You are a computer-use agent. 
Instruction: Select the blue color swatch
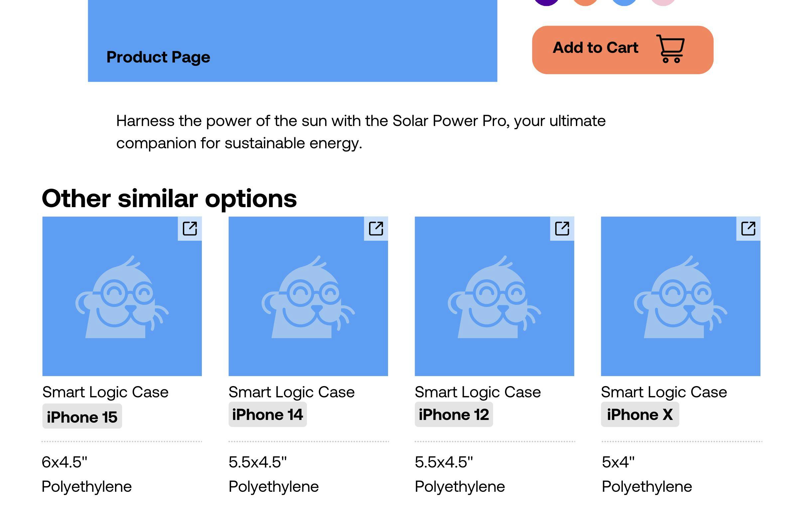pyautogui.click(x=624, y=2)
